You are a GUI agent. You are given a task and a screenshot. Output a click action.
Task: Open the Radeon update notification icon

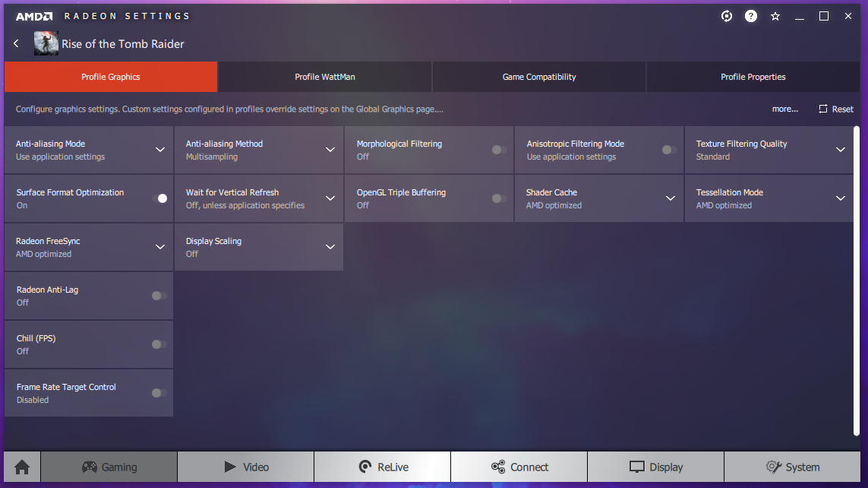coord(727,16)
